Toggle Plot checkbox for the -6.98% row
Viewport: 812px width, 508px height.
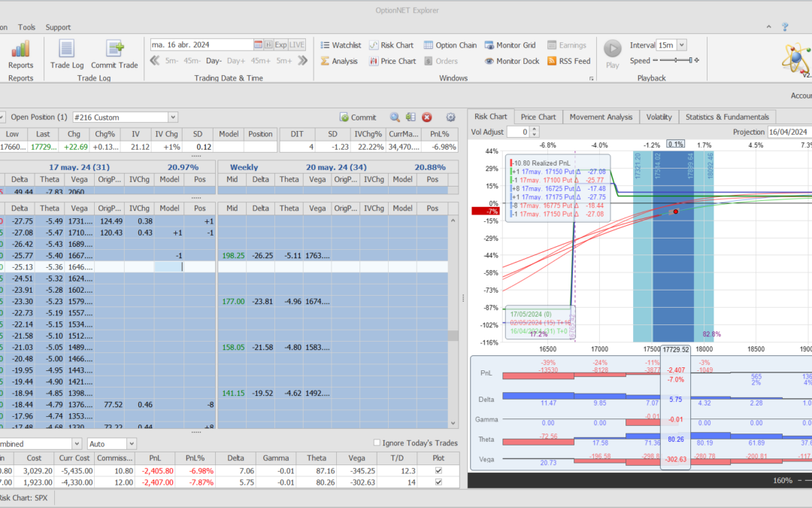pyautogui.click(x=438, y=470)
